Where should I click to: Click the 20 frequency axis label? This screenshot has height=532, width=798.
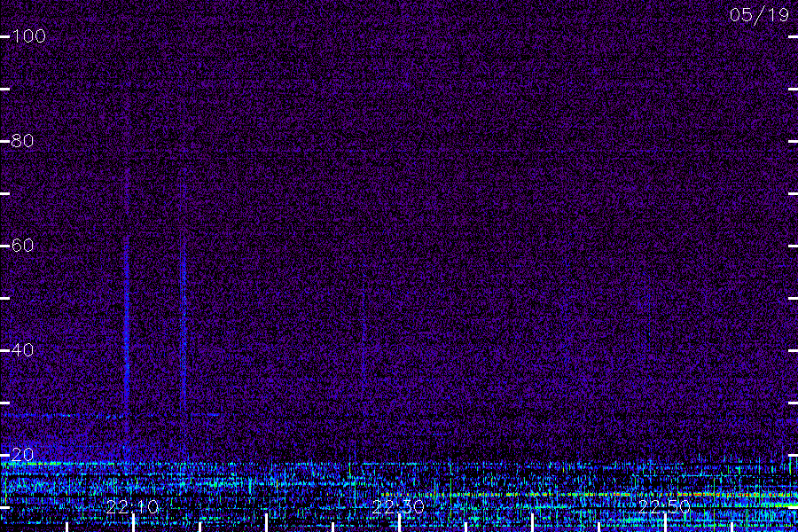(22, 455)
